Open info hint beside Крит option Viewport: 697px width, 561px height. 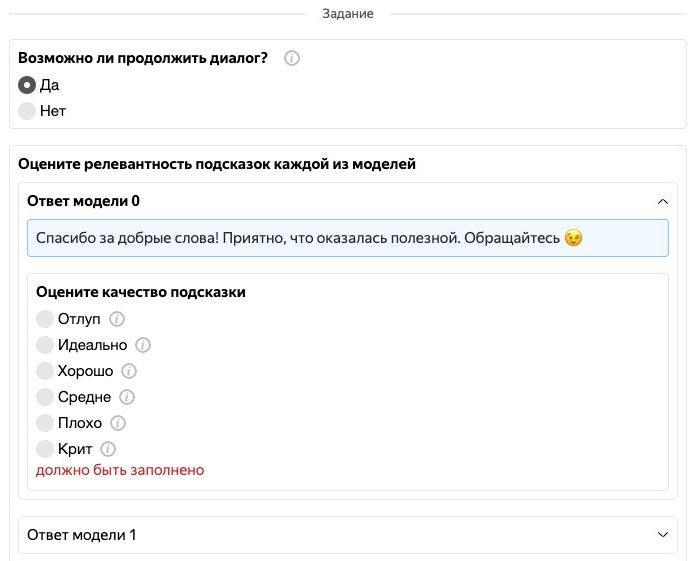point(108,449)
